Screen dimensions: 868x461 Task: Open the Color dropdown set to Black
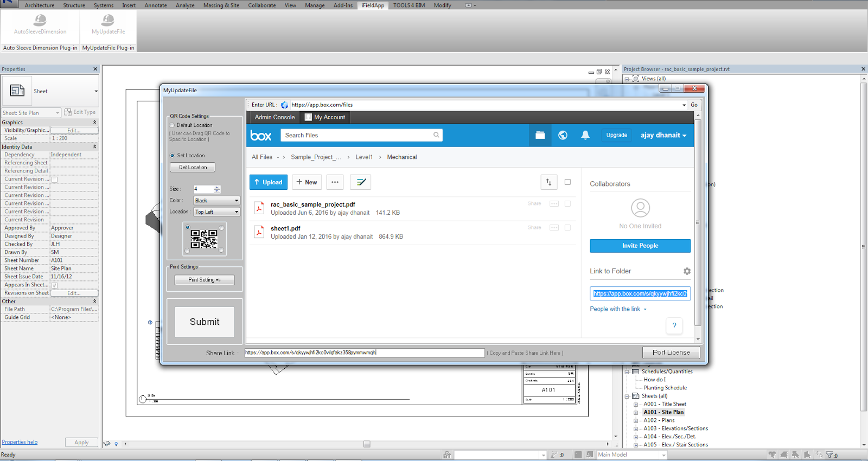tap(217, 201)
